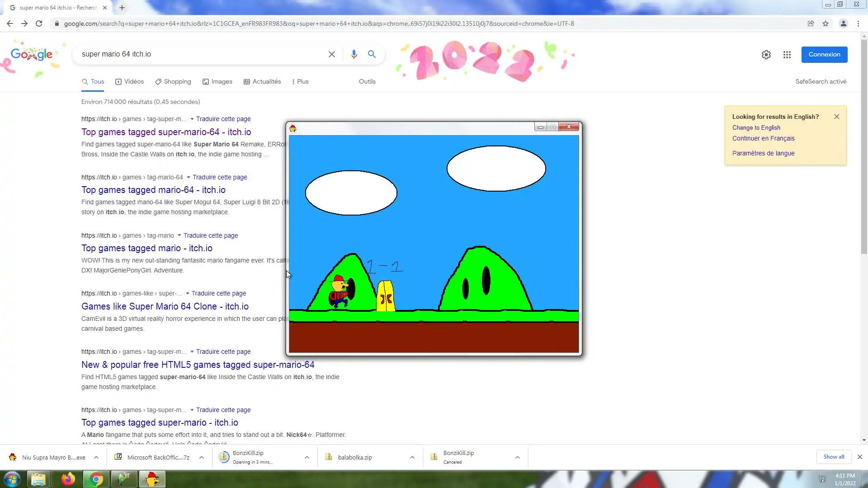868x488 pixels.
Task: Open Google settings gear icon
Action: 766,55
